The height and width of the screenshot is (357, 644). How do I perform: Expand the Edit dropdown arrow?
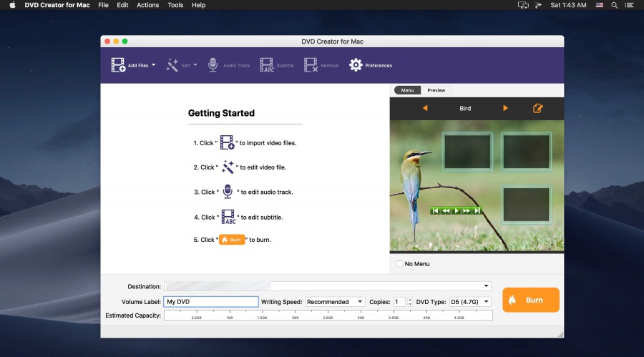(195, 65)
